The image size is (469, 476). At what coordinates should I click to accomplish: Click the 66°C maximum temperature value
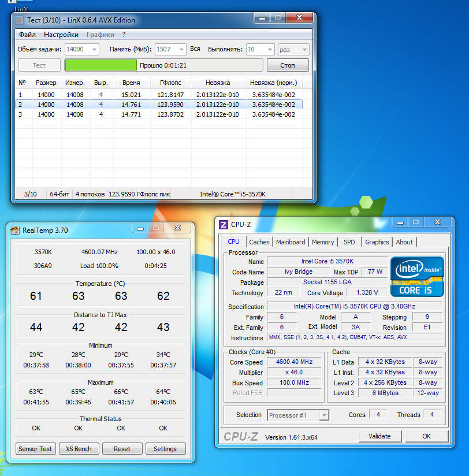[121, 392]
